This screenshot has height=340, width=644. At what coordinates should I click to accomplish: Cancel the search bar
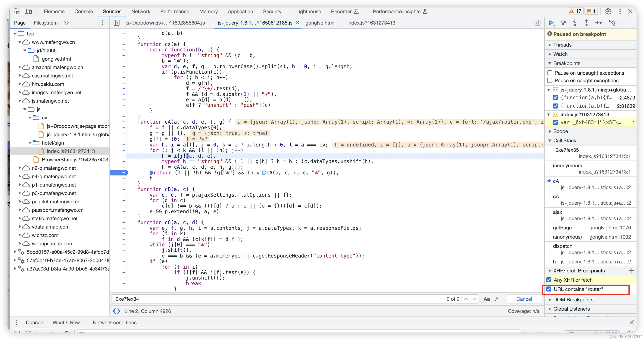click(524, 299)
